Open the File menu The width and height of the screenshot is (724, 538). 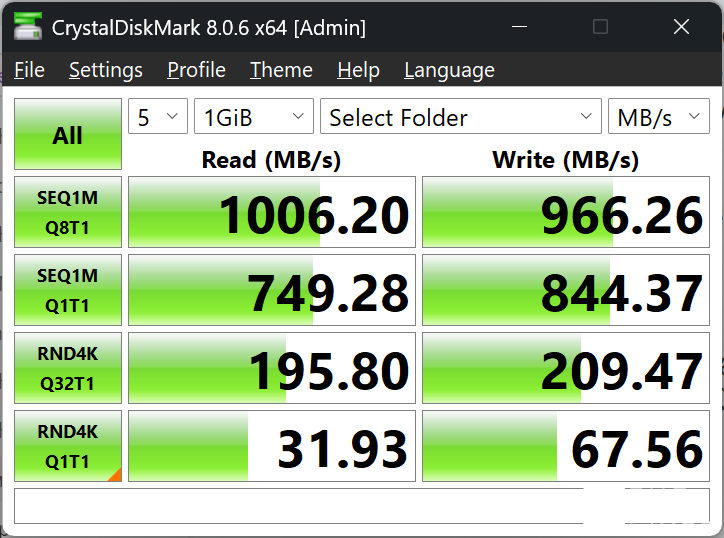[x=29, y=70]
